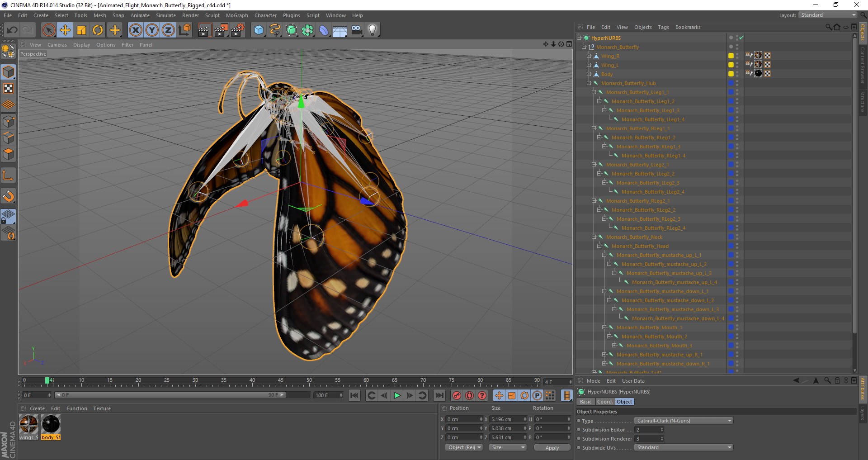The height and width of the screenshot is (460, 868).
Task: Activate the Move tool
Action: (65, 30)
